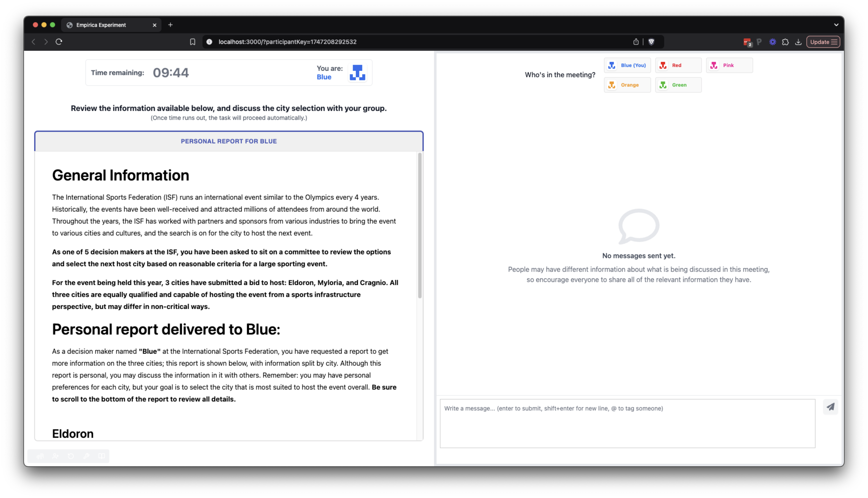Click the personal report scrollbar thumb
Screen dimensions: 868x498
(x=420, y=226)
